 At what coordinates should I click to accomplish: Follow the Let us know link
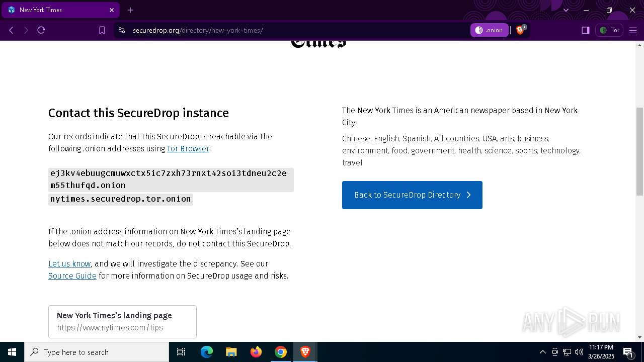[69, 264]
